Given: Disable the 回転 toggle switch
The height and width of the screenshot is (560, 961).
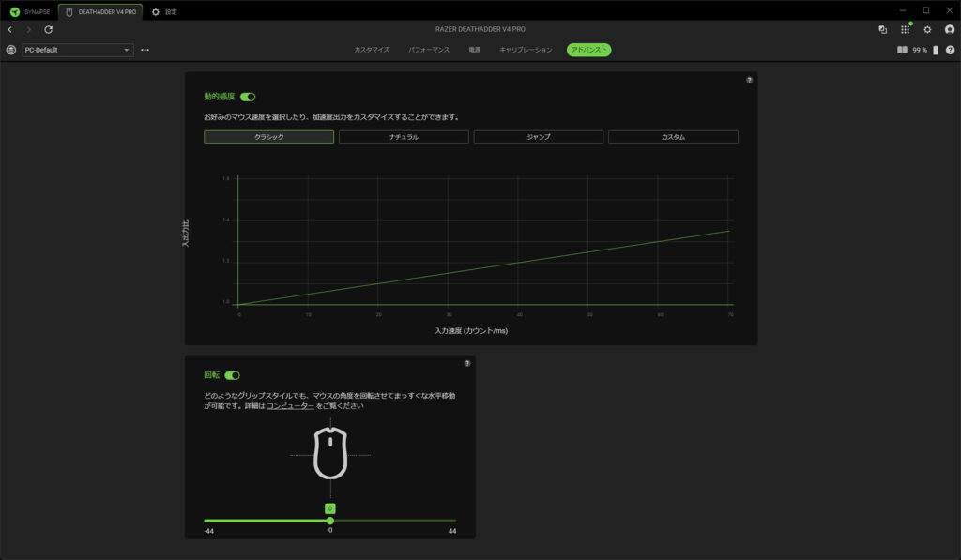Looking at the screenshot, I should [x=232, y=375].
